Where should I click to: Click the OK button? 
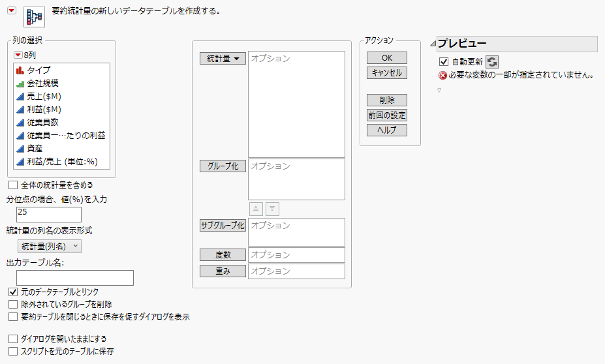(386, 58)
